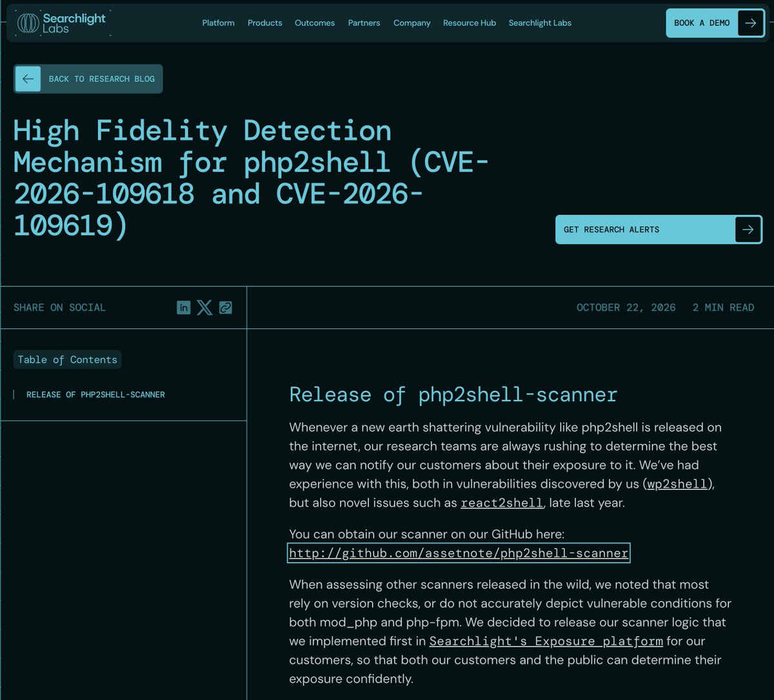Viewport: 774px width, 700px height.
Task: Open the Resource Hub menu
Action: 470,23
